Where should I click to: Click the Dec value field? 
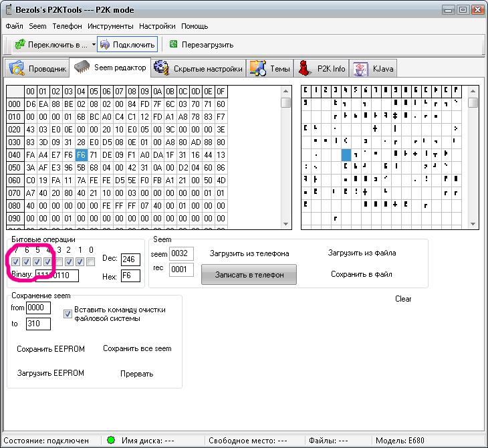[130, 259]
